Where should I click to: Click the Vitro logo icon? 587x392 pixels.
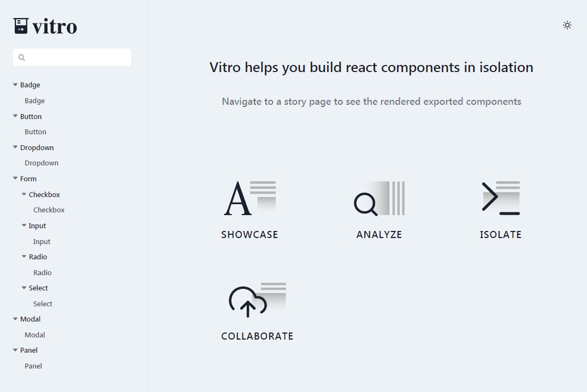(x=21, y=26)
